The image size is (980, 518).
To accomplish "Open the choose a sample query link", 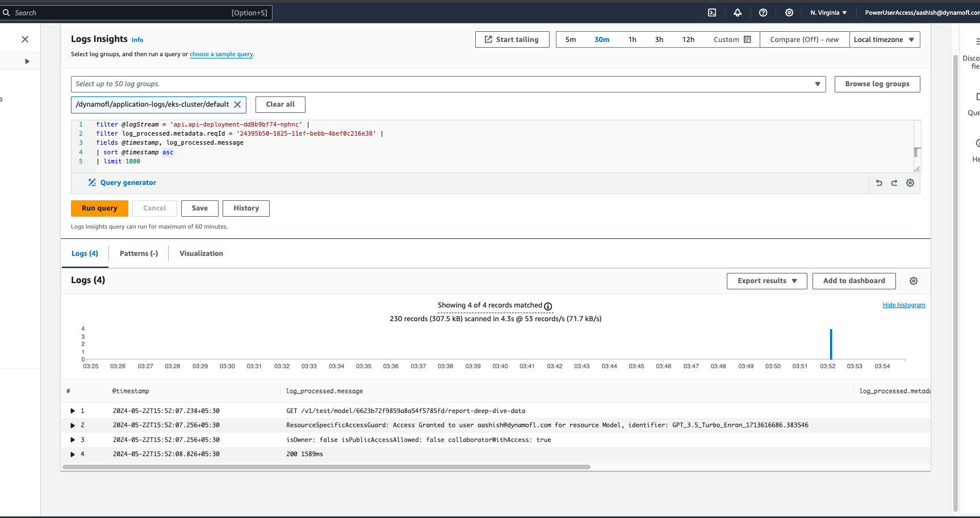I will tap(221, 54).
